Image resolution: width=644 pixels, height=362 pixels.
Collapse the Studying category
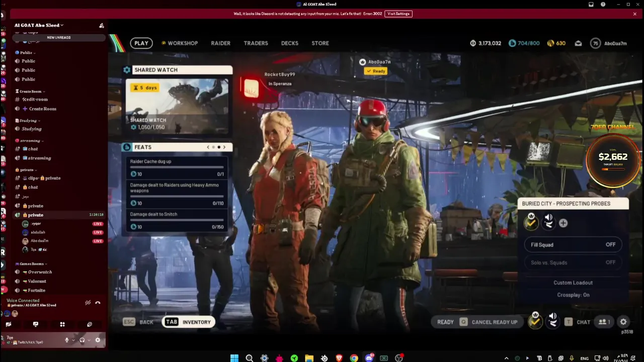[x=28, y=121]
